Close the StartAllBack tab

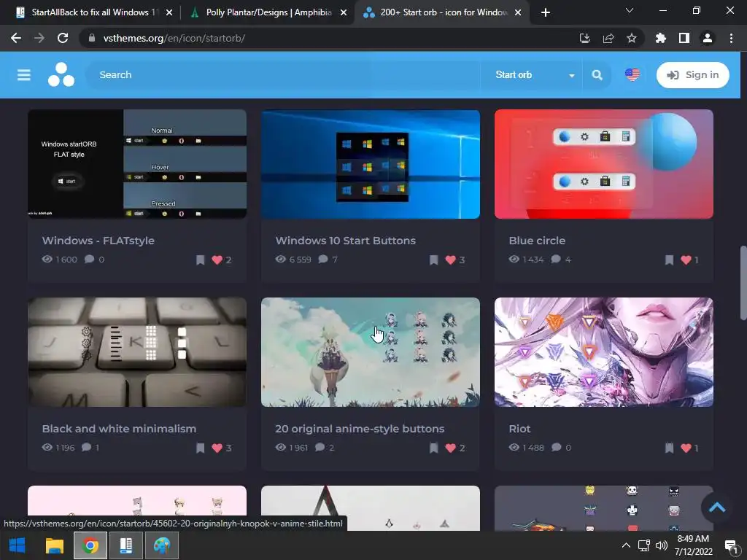pos(169,13)
